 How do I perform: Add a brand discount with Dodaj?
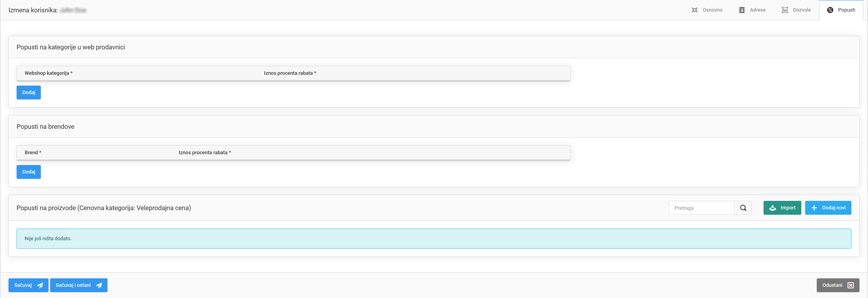pos(29,172)
